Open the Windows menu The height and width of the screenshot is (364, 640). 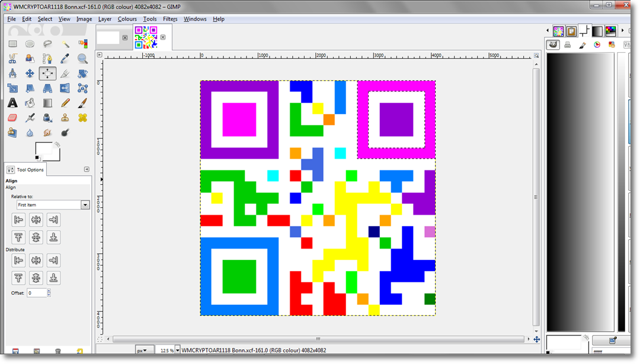[x=195, y=19]
